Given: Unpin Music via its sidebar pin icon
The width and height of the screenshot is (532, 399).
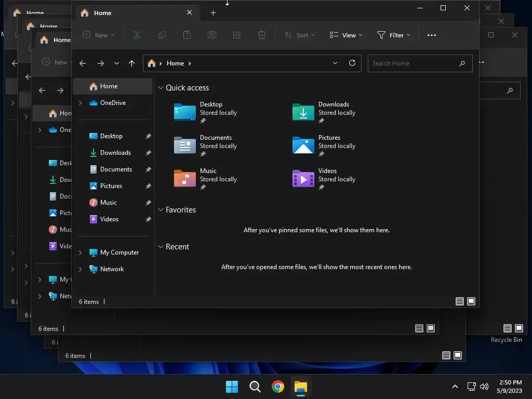Looking at the screenshot, I should click(x=148, y=203).
